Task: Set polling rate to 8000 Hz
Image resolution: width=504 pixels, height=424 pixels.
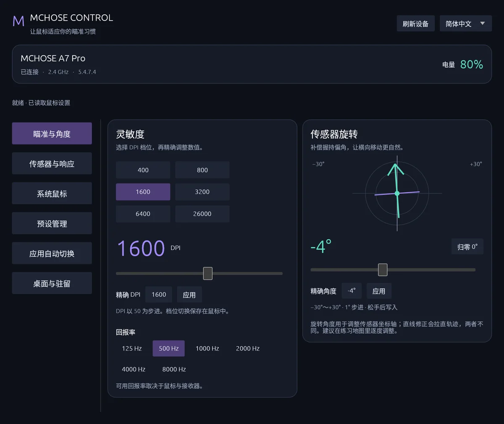Action: pos(174,369)
